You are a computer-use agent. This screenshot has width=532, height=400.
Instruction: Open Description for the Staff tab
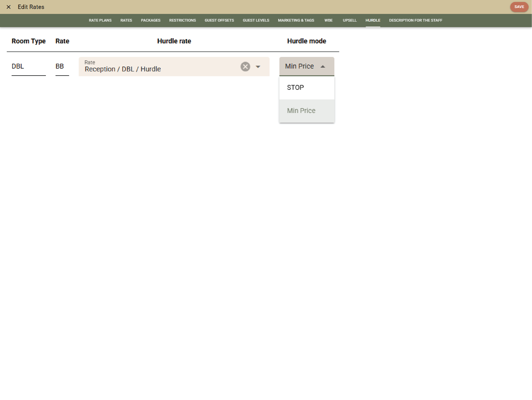pos(415,21)
